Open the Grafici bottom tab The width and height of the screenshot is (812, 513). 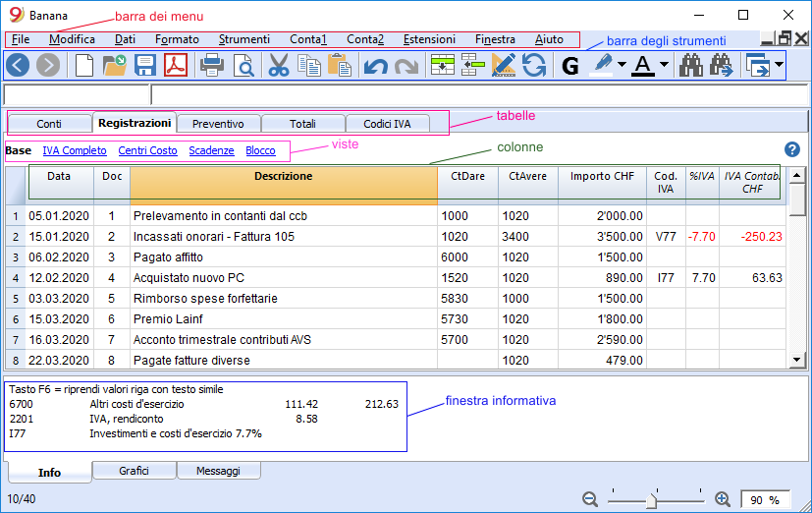134,471
